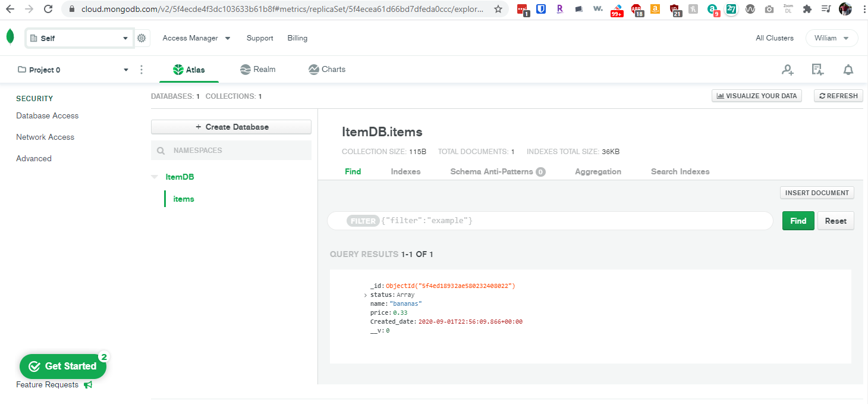Image resolution: width=868 pixels, height=404 pixels.
Task: Open the Rakuten extension icon
Action: tap(559, 9)
